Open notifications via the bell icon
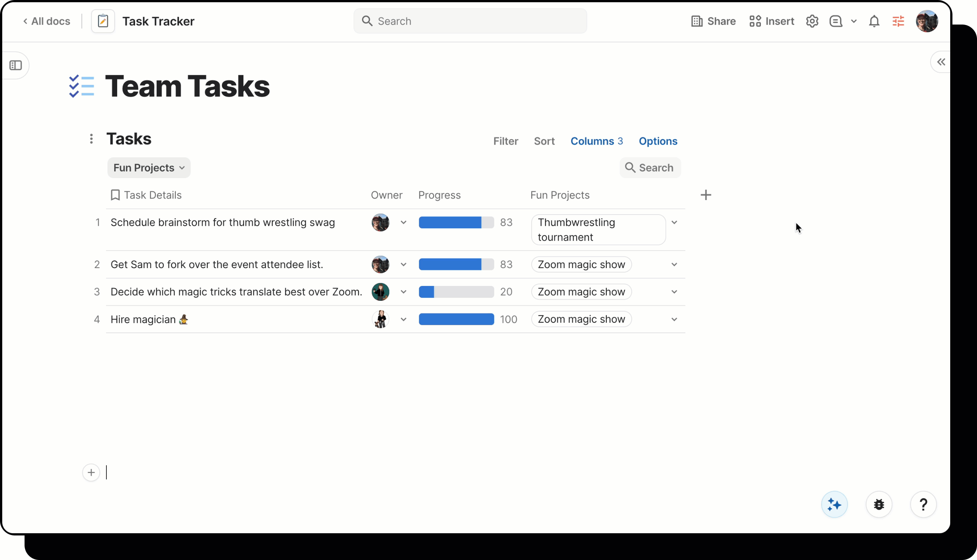The image size is (977, 560). tap(874, 21)
